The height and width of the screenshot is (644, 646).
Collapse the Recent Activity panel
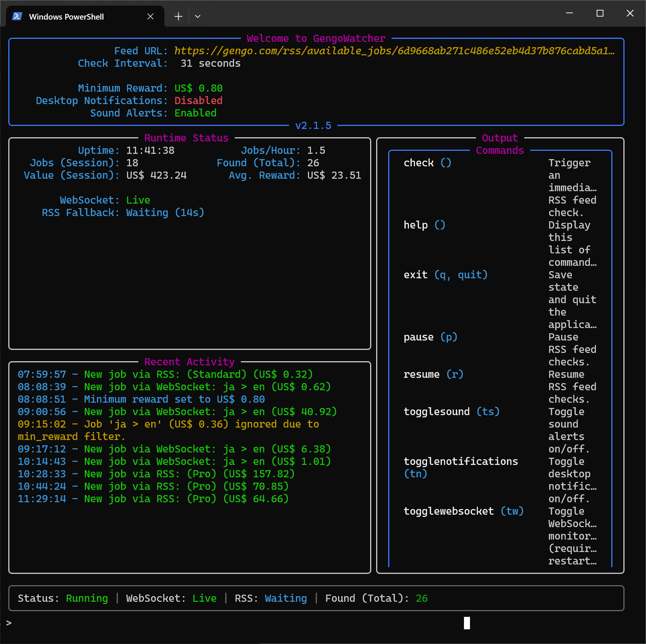pos(189,362)
